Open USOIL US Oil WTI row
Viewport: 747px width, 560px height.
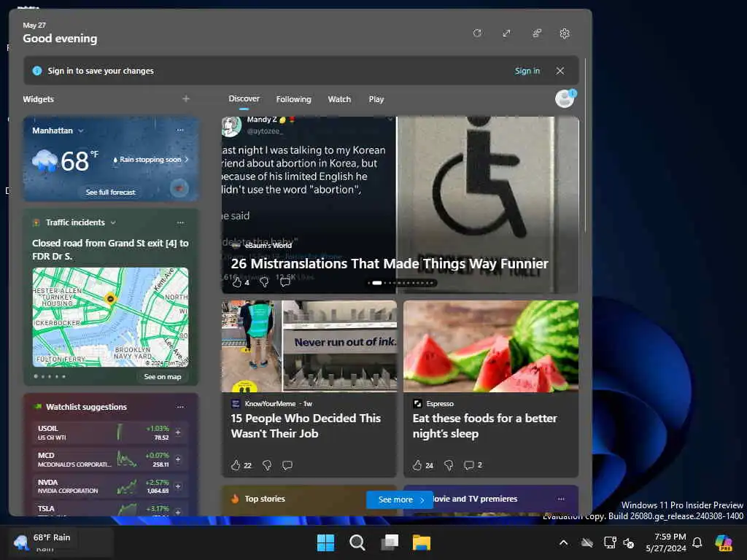pyautogui.click(x=111, y=432)
